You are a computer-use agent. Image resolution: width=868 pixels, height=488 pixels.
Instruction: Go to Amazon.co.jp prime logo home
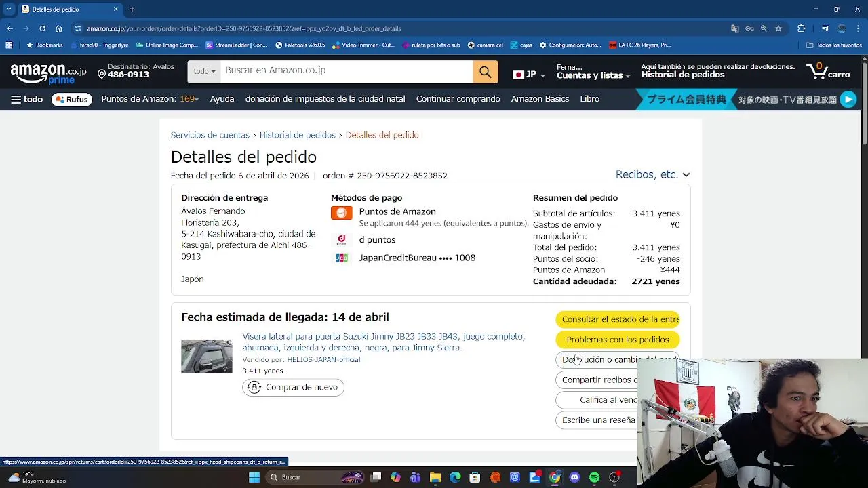[x=48, y=73]
